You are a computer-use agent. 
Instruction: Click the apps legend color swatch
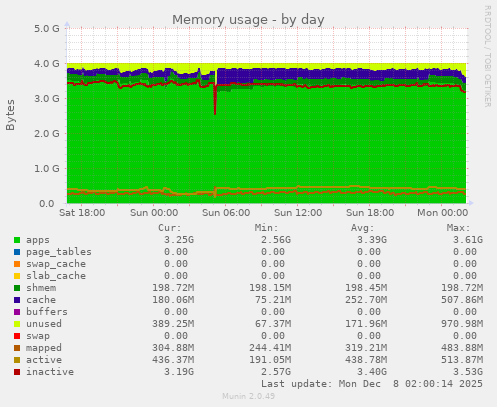(17, 240)
